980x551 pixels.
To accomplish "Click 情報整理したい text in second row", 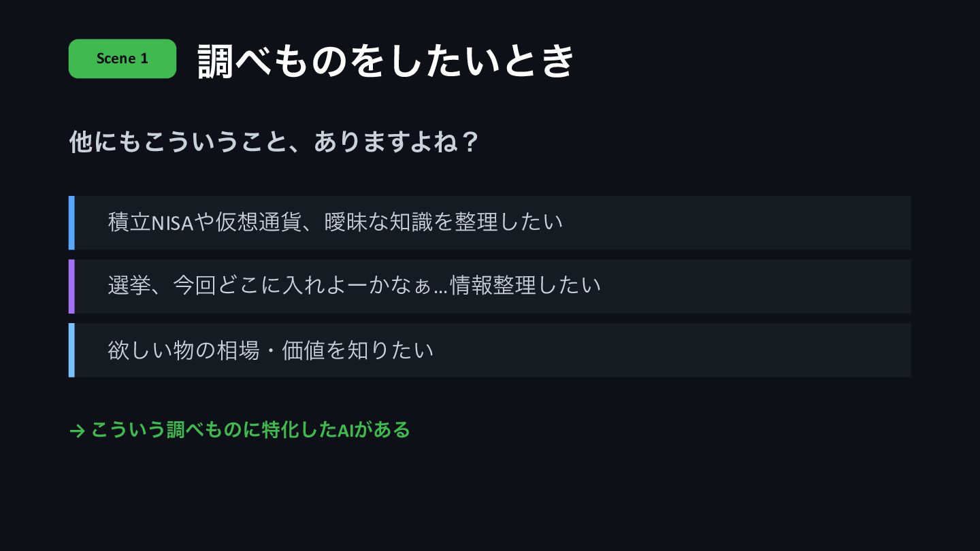I will point(525,285).
